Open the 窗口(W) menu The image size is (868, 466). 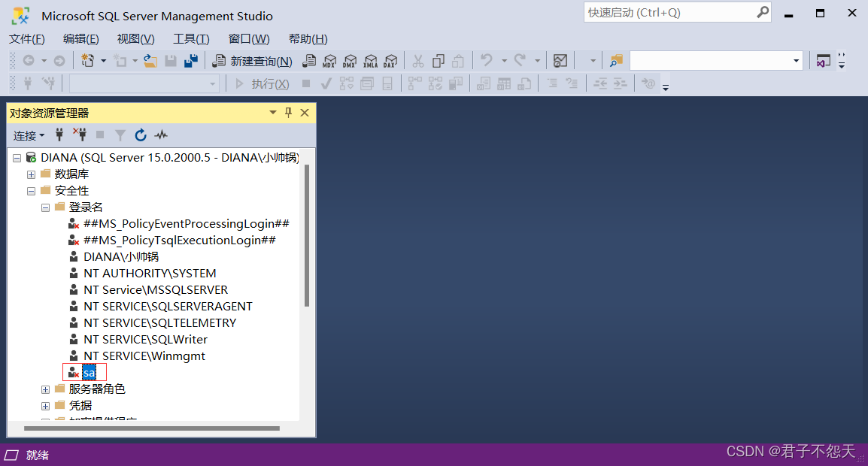pyautogui.click(x=248, y=39)
